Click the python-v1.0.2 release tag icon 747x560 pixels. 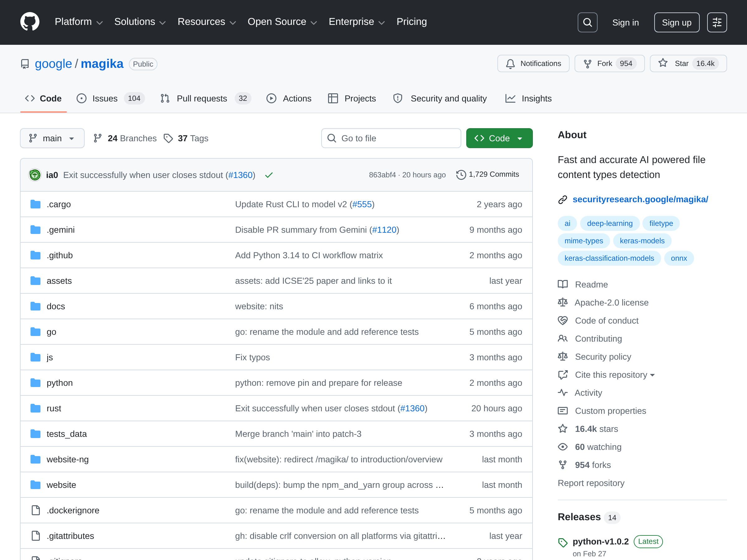[x=563, y=542]
